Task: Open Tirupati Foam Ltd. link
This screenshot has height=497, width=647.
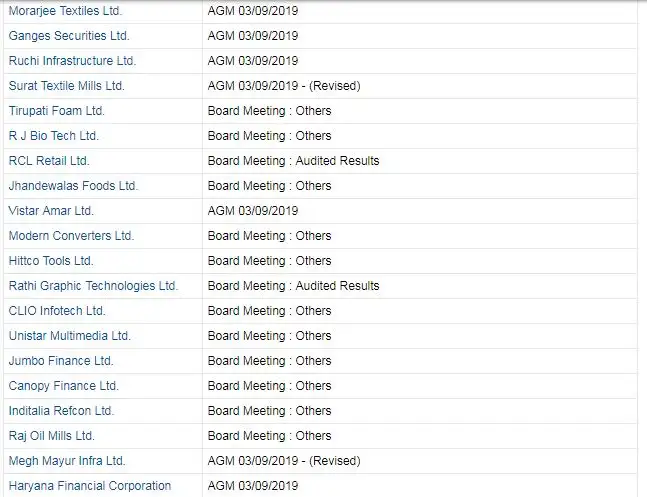Action: [x=57, y=111]
